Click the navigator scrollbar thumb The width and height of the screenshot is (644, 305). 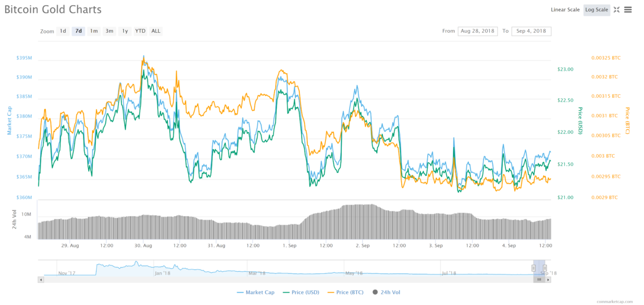539,280
